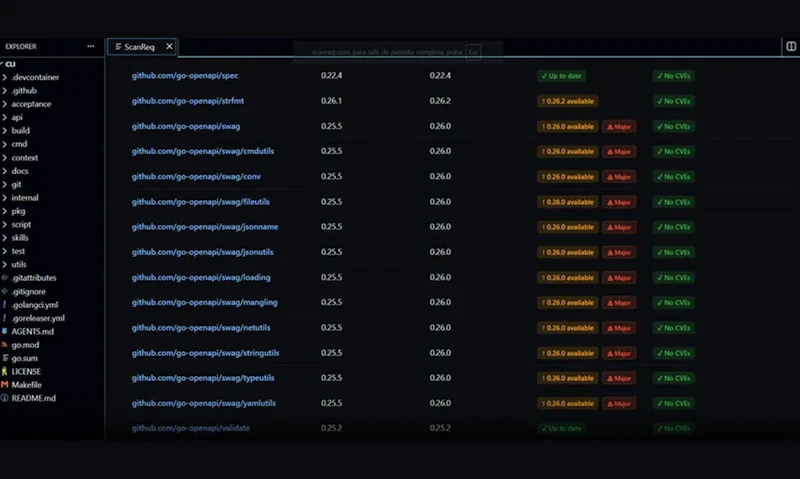Open the .gitattributes file icon
Screen dimensions: 800x479
tap(5, 278)
